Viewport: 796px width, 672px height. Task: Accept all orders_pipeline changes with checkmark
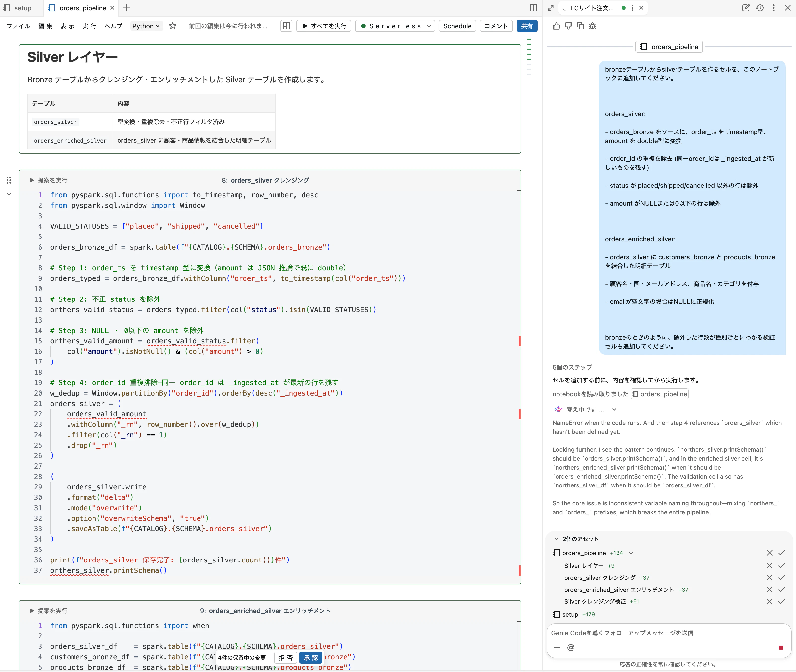[782, 553]
